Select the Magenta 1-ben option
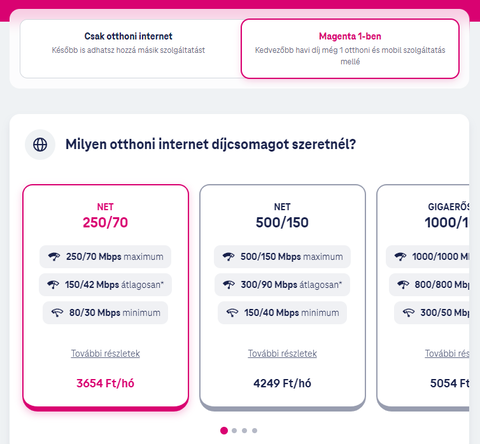Screen dimensions: 480x444 [350, 49]
